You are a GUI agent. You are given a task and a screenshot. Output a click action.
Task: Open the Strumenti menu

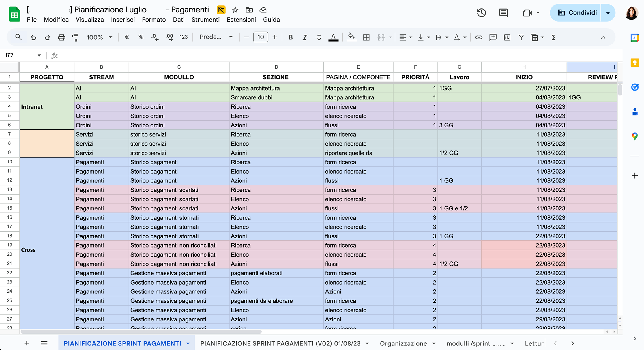coord(205,20)
